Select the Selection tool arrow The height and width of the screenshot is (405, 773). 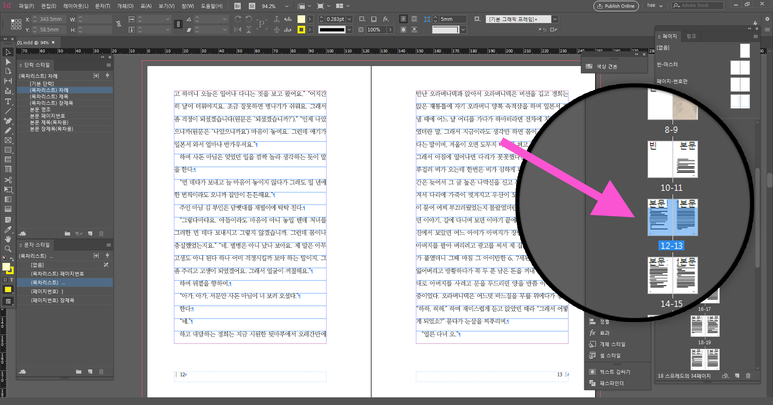(7, 52)
